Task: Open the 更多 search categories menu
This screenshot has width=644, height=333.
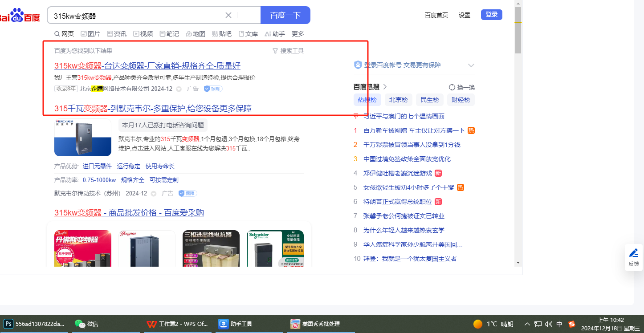Action: [x=298, y=34]
